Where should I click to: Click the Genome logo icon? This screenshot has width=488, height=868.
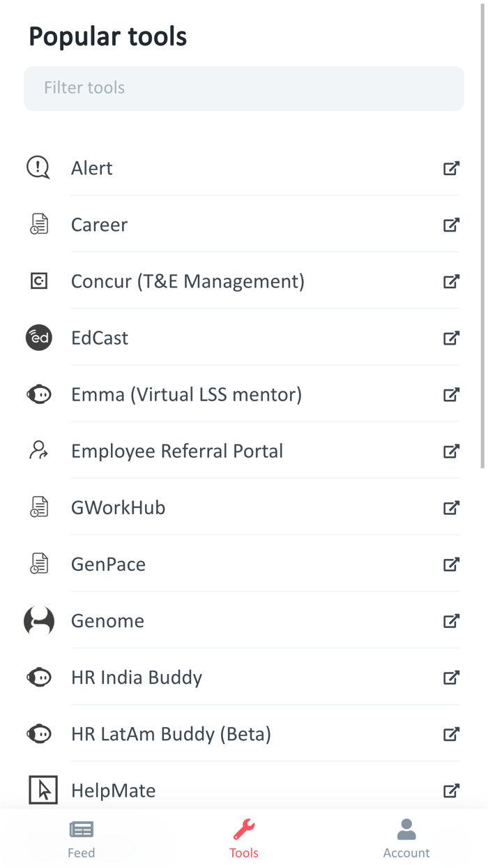pyautogui.click(x=38, y=620)
